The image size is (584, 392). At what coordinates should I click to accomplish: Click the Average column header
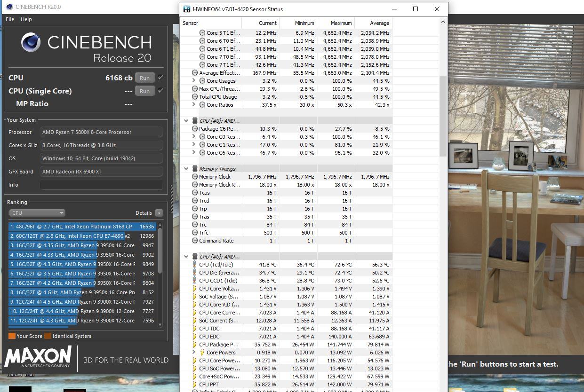373,23
